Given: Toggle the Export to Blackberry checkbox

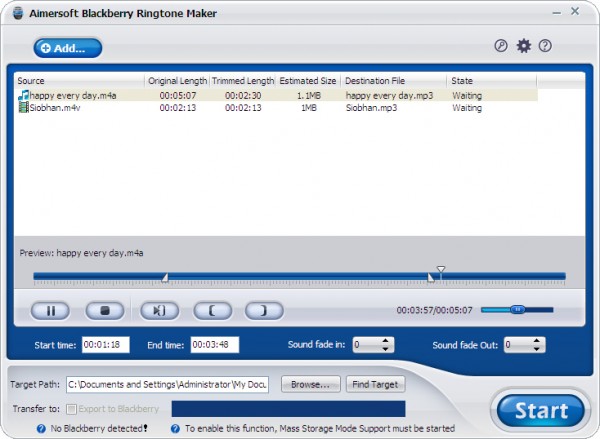Looking at the screenshot, I should pyautogui.click(x=71, y=408).
